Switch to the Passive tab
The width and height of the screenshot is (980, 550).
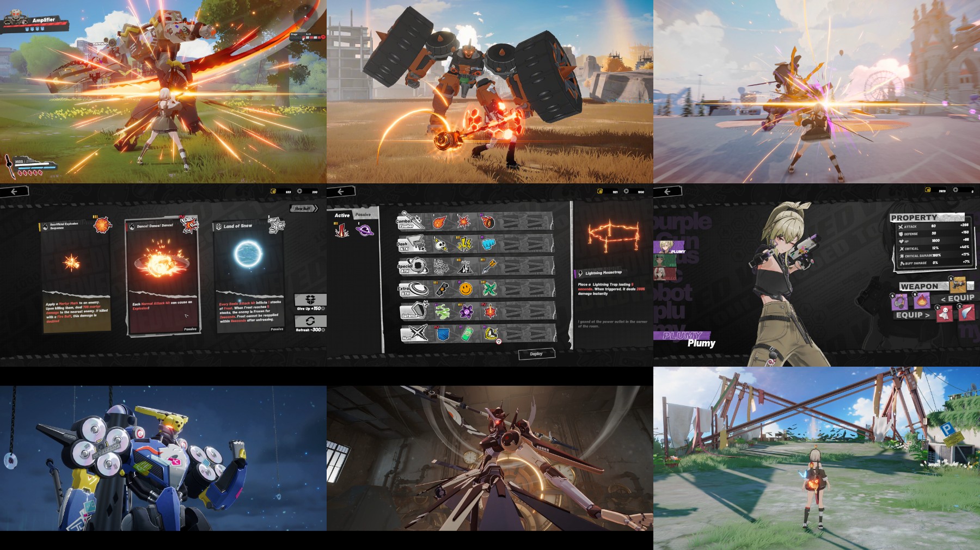pos(363,215)
